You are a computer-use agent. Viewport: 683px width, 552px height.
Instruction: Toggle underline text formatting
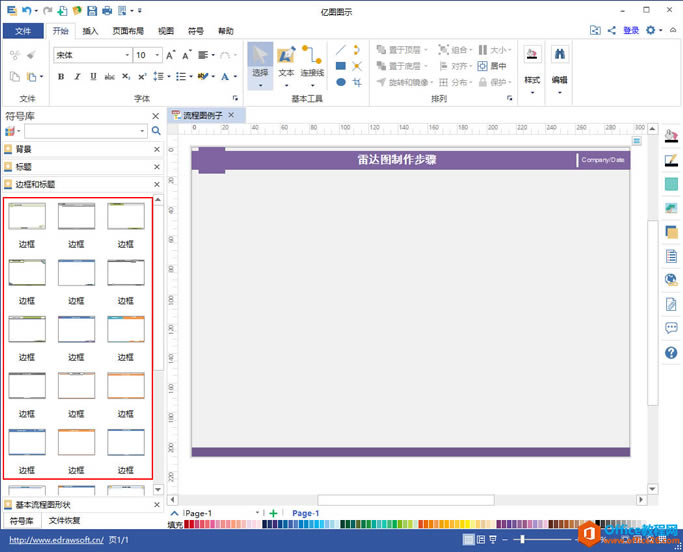[x=93, y=77]
